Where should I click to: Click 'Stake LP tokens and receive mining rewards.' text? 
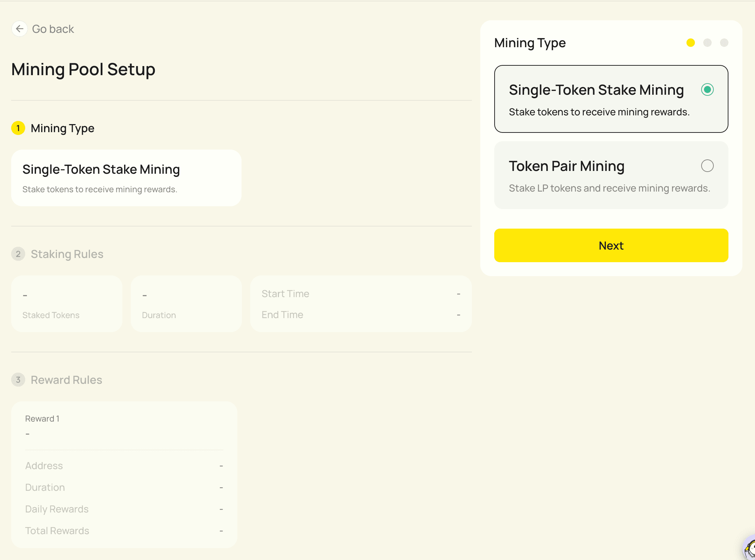(x=609, y=188)
